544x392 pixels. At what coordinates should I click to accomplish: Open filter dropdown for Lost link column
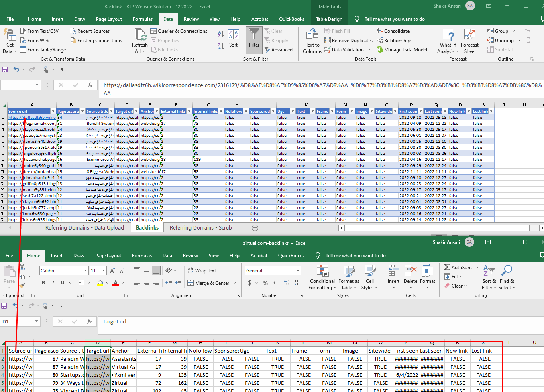coord(491,111)
